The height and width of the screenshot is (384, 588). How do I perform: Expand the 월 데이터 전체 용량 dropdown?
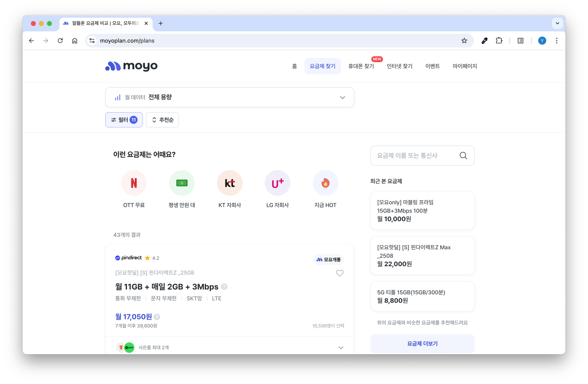[230, 97]
